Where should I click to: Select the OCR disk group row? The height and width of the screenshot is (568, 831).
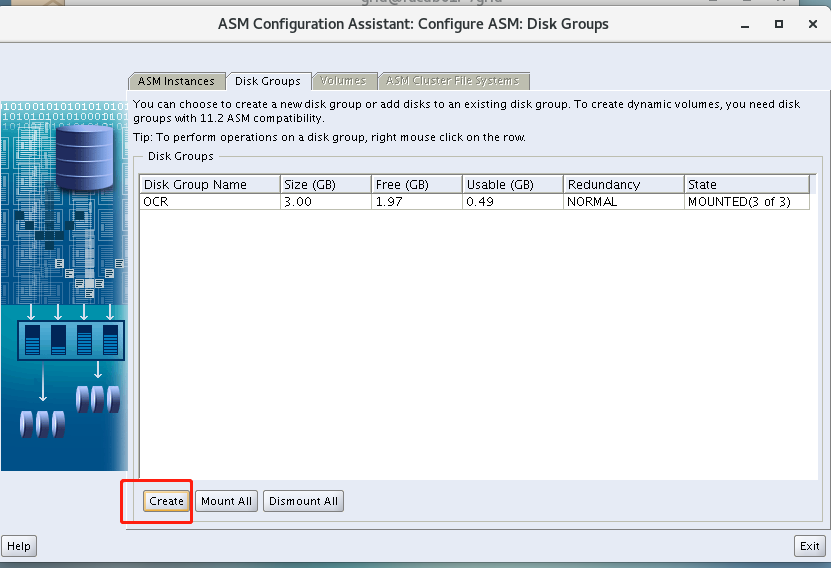tap(474, 202)
